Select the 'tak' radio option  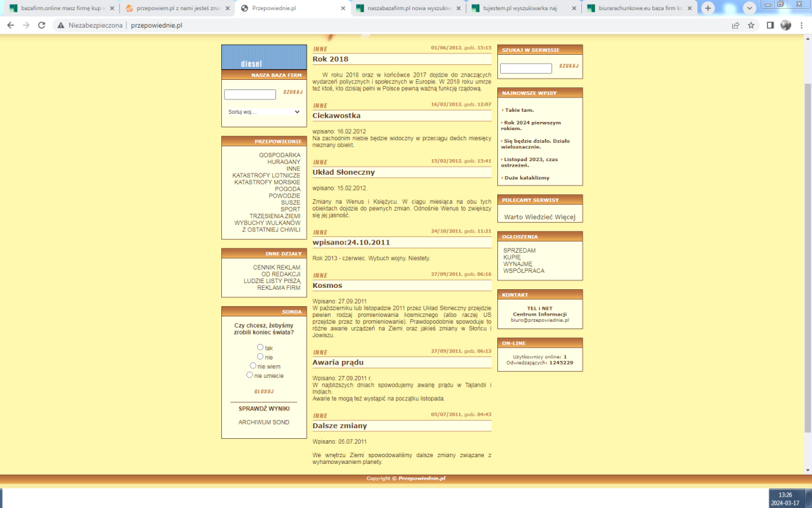point(261,347)
